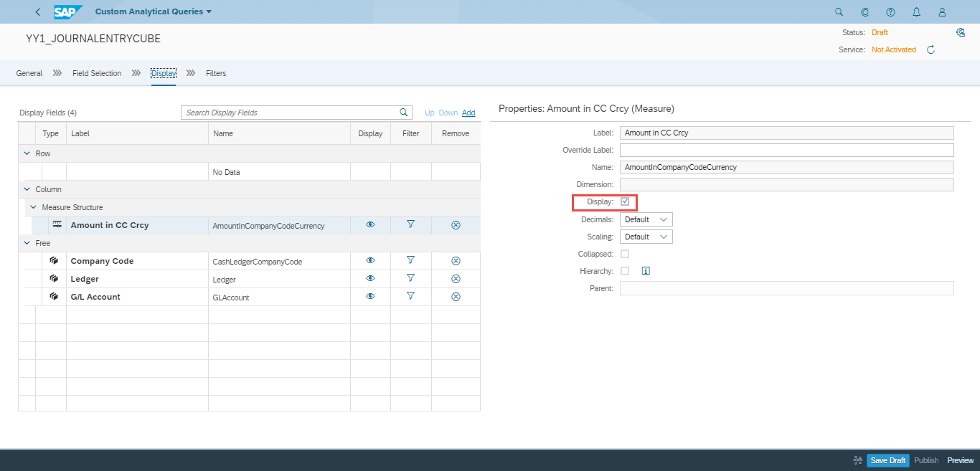This screenshot has height=471, width=980.
Task: Uncheck the Display checkbox for Amount in CC Crcy
Action: click(625, 201)
